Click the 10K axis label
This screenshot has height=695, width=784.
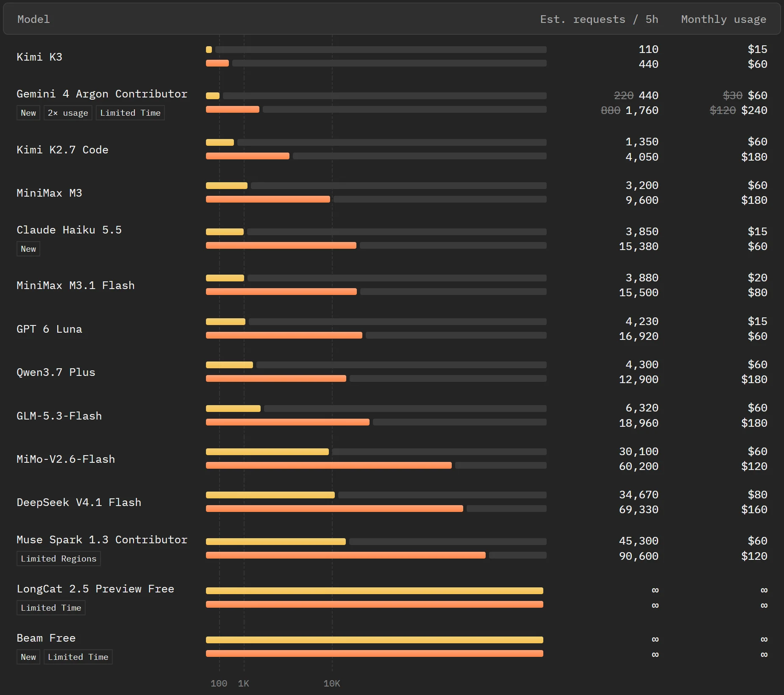click(332, 683)
